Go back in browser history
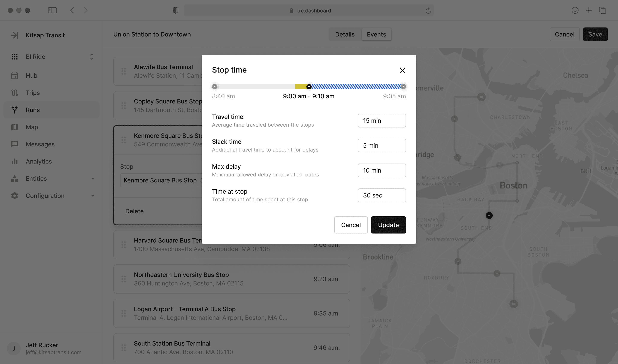Image resolution: width=618 pixels, height=364 pixels. [72, 10]
